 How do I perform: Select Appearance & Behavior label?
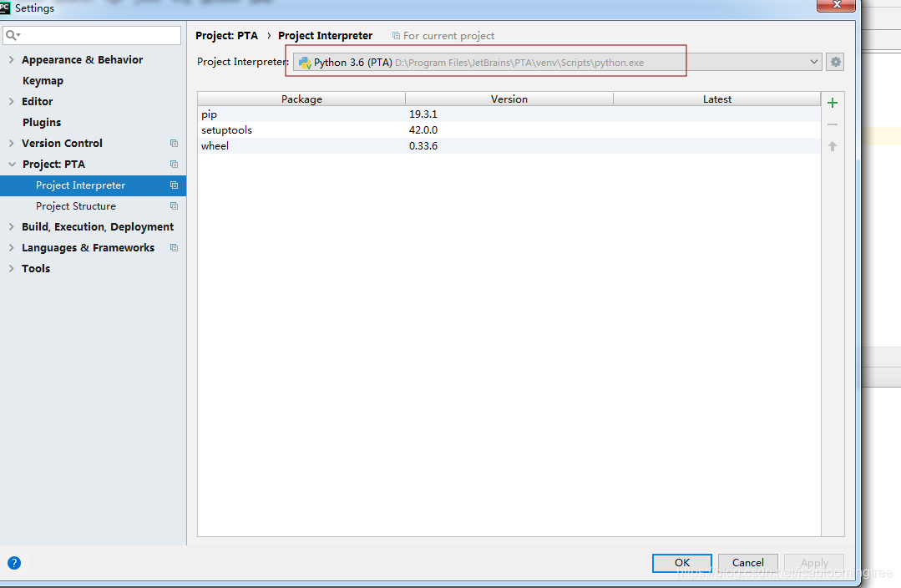pos(82,60)
